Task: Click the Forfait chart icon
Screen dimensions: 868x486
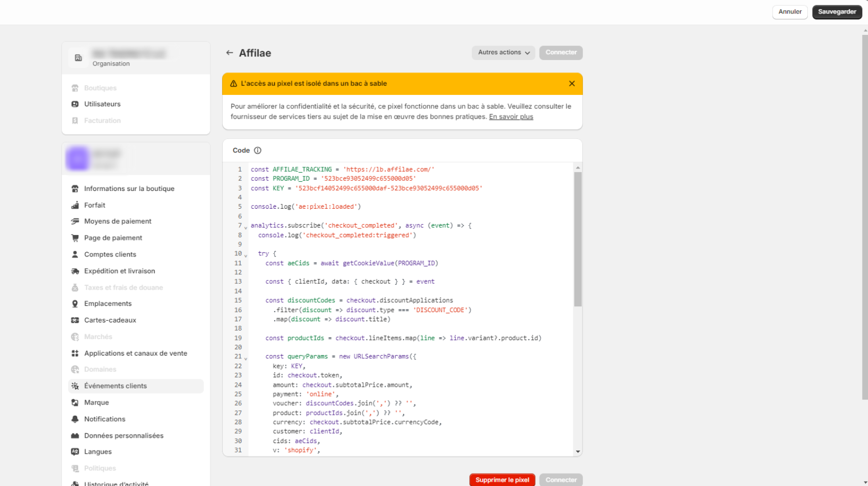Action: coord(75,205)
